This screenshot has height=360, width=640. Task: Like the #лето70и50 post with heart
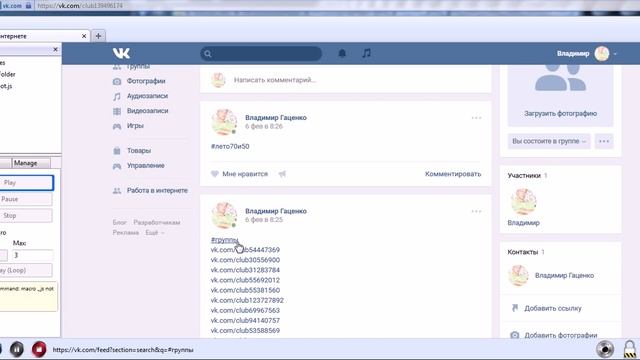coord(214,174)
